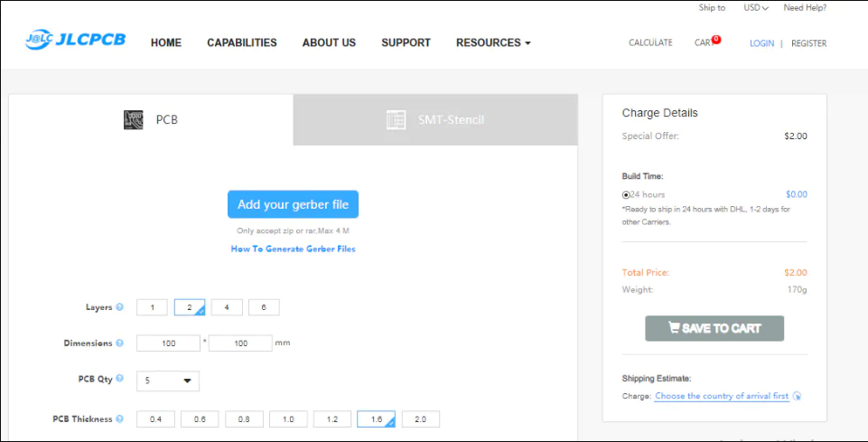Open the USD currency dropdown
868x442 pixels.
point(756,8)
